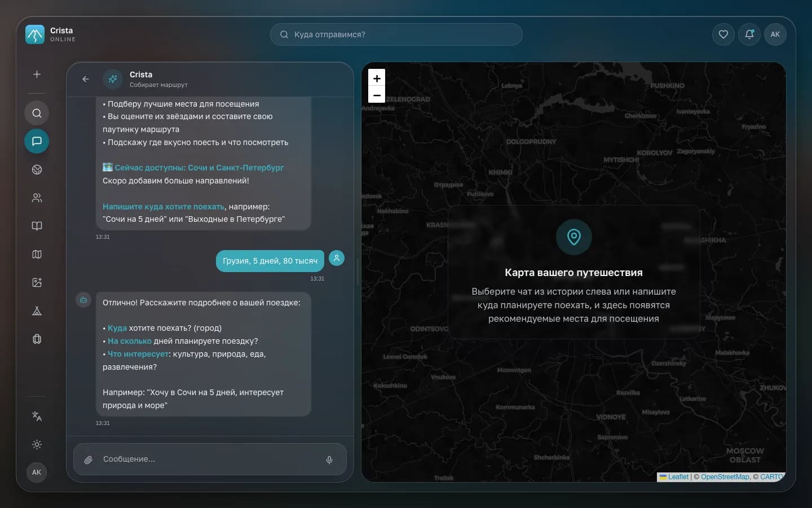Open the luggage sidebar icon
This screenshot has width=812, height=508.
pos(37,339)
